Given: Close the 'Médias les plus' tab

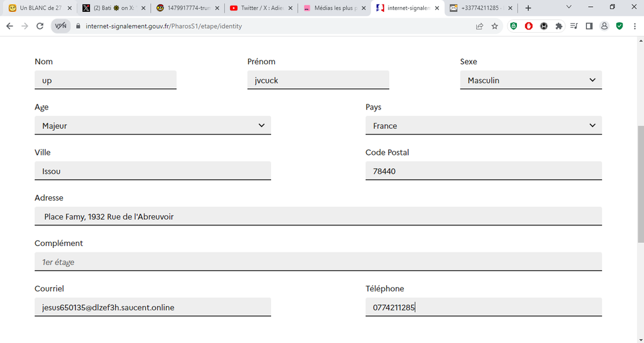Looking at the screenshot, I should [364, 8].
